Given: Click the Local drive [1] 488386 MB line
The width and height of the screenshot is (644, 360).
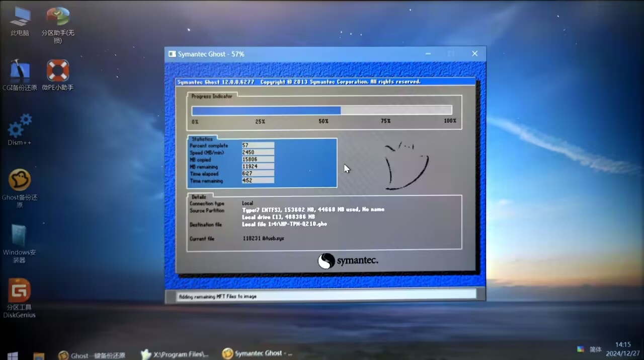Looking at the screenshot, I should [278, 217].
